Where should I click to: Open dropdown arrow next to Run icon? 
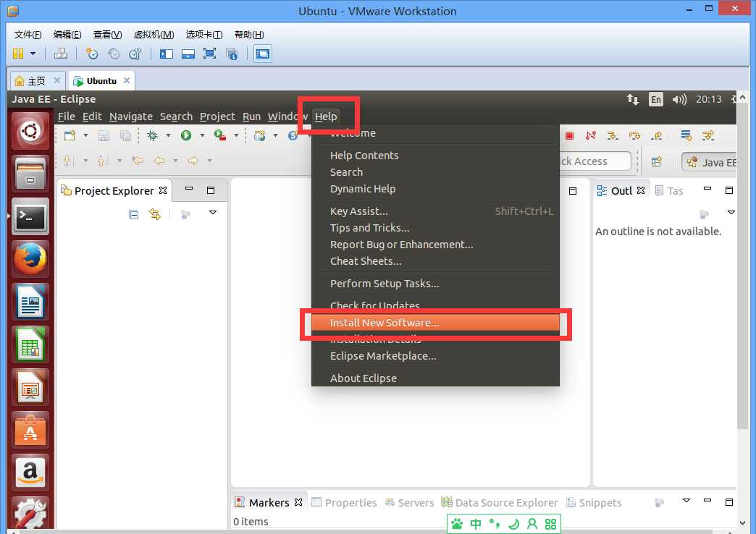coord(203,136)
